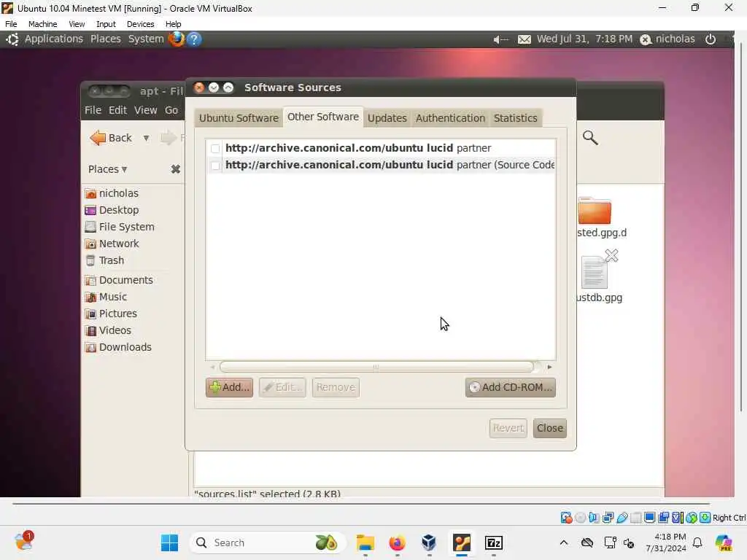Screen dimensions: 747x560
Task: Click the Back button in file manager
Action: (111, 138)
